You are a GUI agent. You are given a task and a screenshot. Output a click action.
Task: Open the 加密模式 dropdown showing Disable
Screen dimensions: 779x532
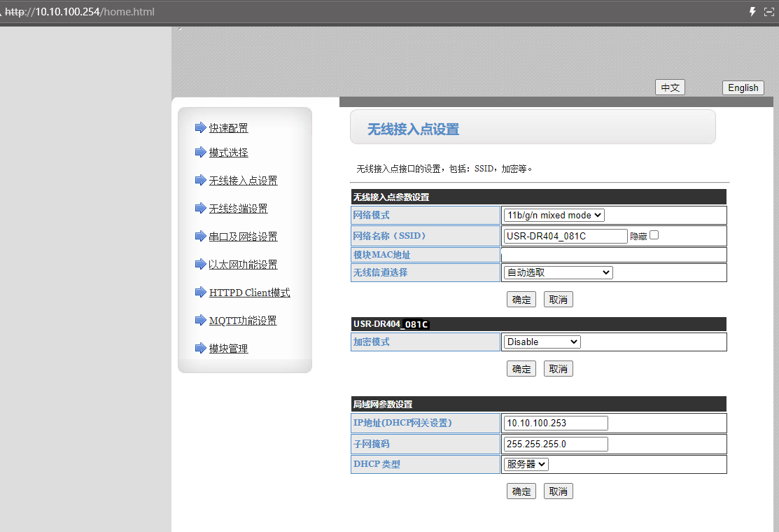pyautogui.click(x=542, y=342)
